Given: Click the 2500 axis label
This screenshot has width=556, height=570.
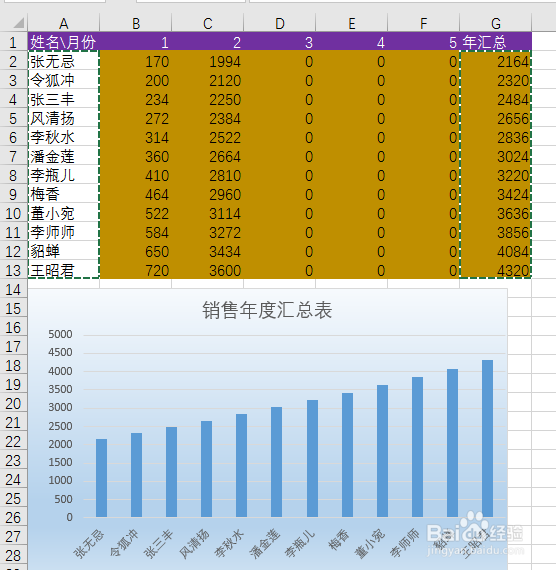Looking at the screenshot, I should 60,426.
